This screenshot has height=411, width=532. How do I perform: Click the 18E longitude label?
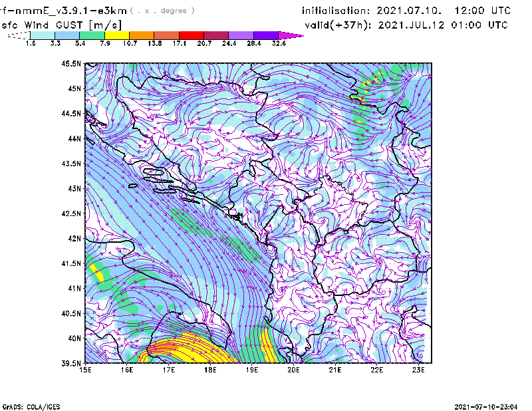[x=210, y=370]
